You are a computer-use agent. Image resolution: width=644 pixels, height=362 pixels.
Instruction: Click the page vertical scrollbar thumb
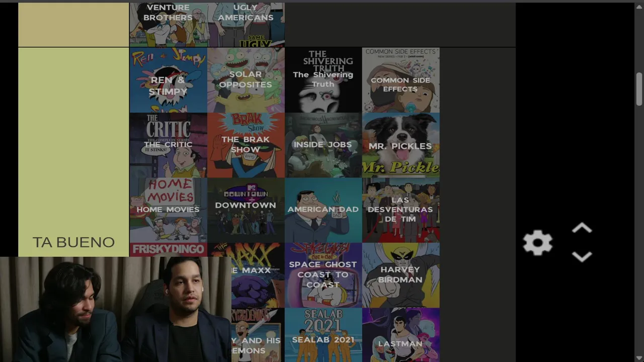tap(639, 89)
